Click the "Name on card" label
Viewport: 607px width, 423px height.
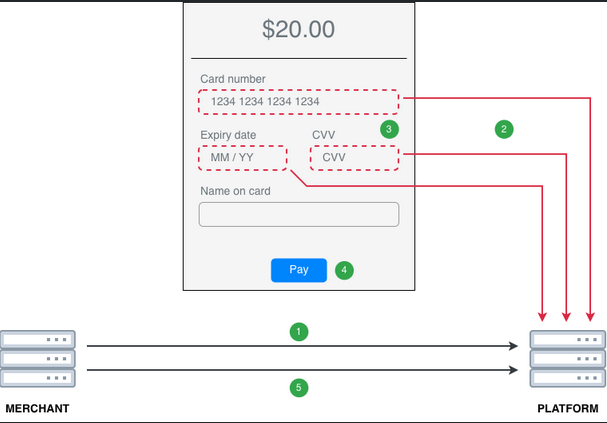pos(235,191)
